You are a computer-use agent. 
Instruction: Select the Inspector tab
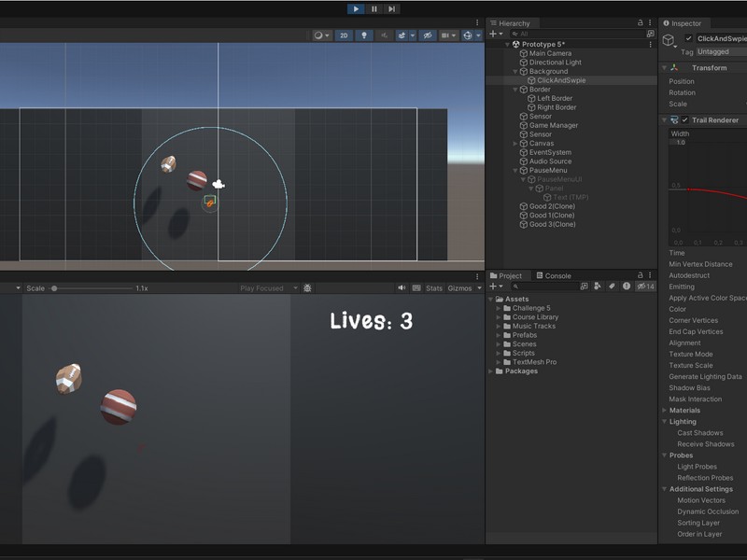coord(685,23)
